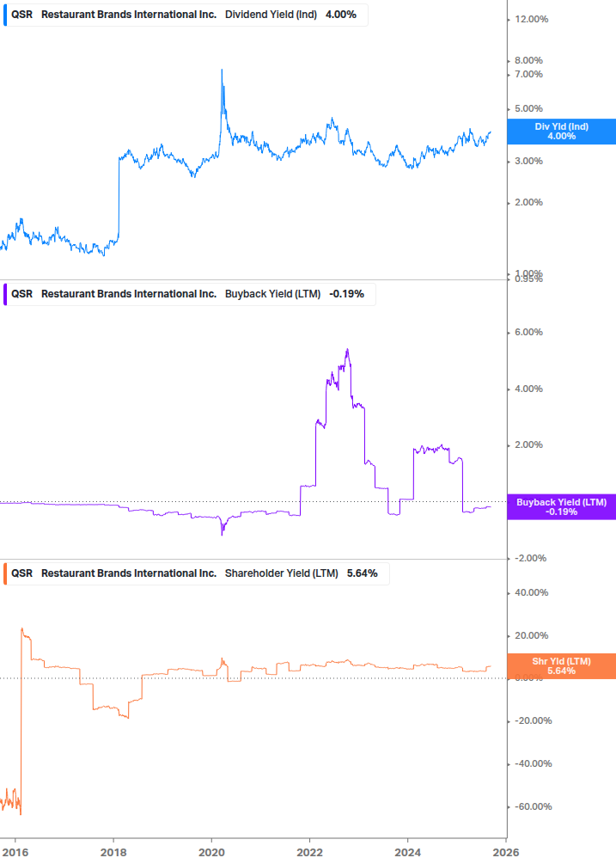Screen dimensions: 616x864
Task: Click the Dividend Yield (Ind) legend label
Action: tap(271, 15)
